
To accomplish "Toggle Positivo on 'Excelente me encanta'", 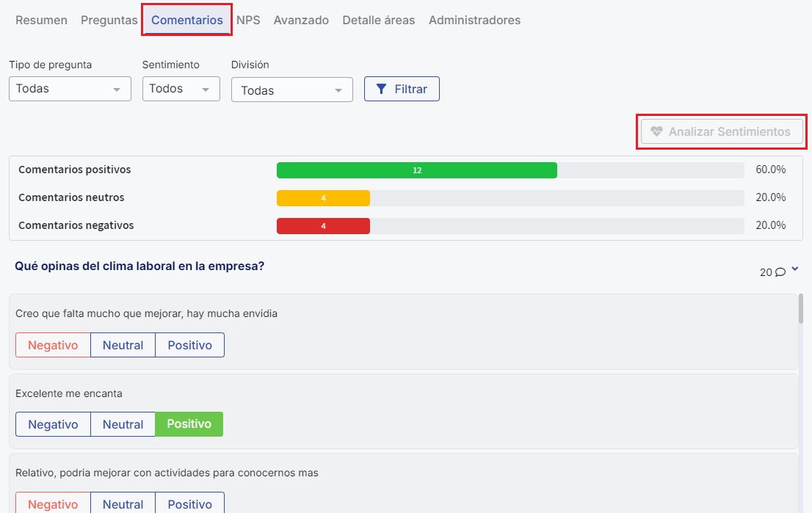I will [189, 424].
